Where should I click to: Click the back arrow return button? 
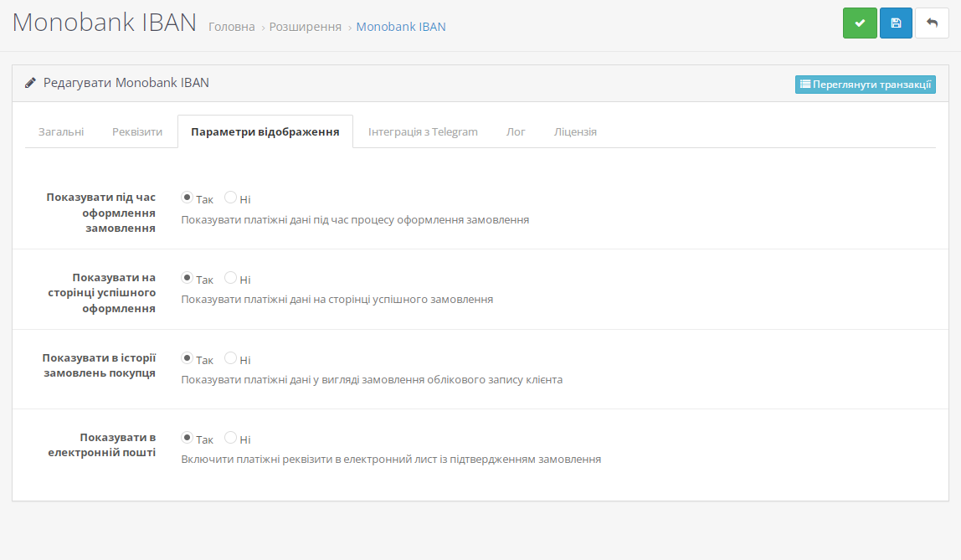pyautogui.click(x=932, y=23)
